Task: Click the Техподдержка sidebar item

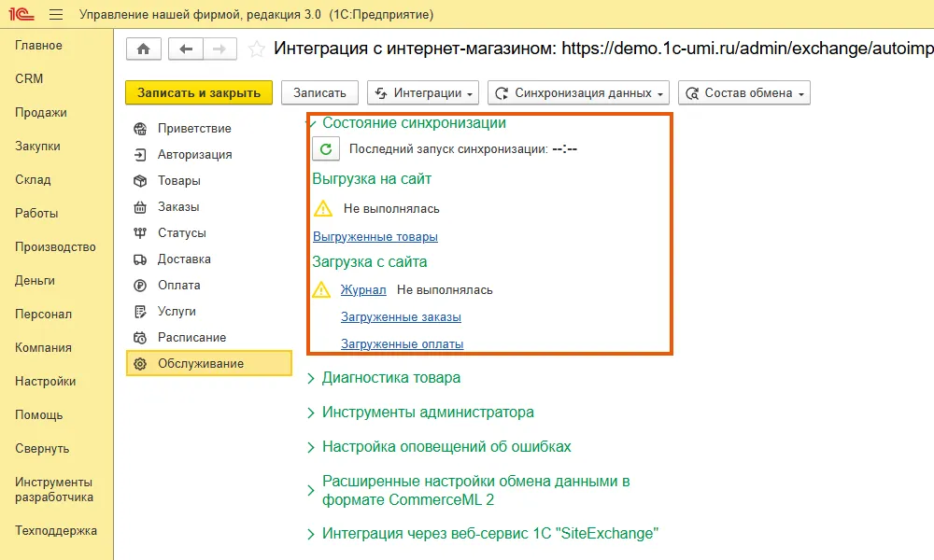Action: point(56,530)
